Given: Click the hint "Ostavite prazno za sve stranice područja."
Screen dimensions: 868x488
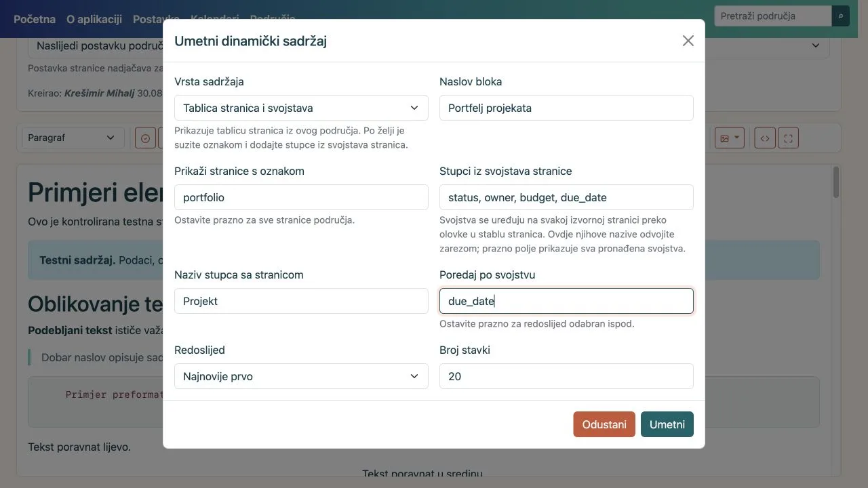Looking at the screenshot, I should point(264,220).
